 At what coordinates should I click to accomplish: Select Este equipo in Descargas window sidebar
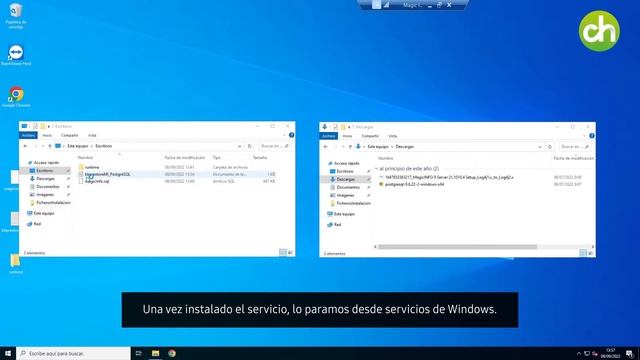344,214
